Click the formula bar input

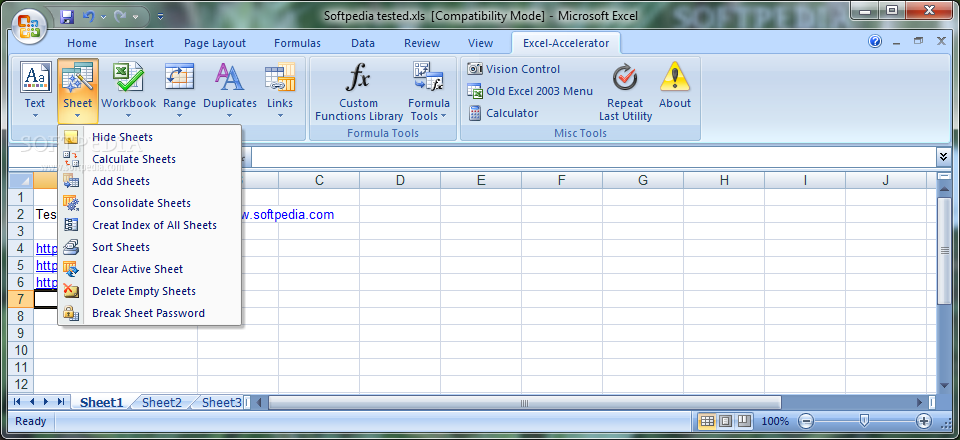click(x=593, y=158)
